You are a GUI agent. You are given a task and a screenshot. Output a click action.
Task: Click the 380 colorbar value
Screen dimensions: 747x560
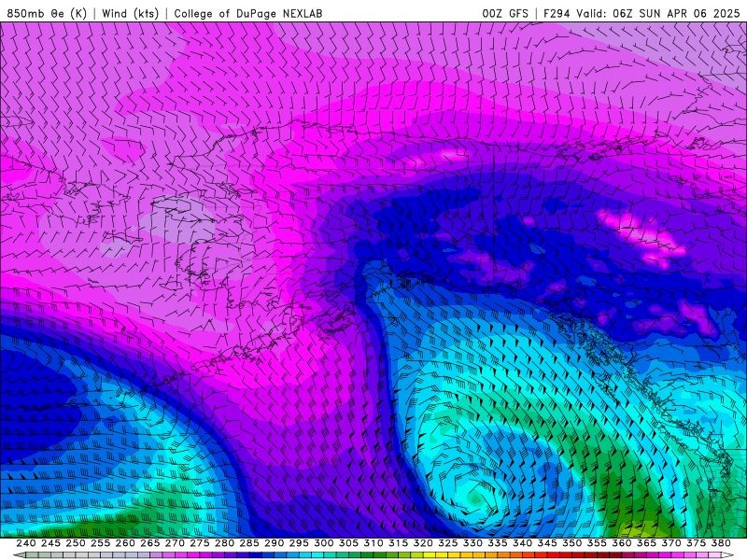pyautogui.click(x=720, y=543)
